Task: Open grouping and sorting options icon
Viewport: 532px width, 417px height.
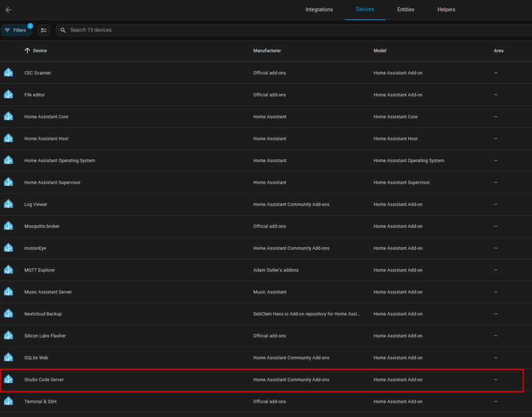Action: 44,30
